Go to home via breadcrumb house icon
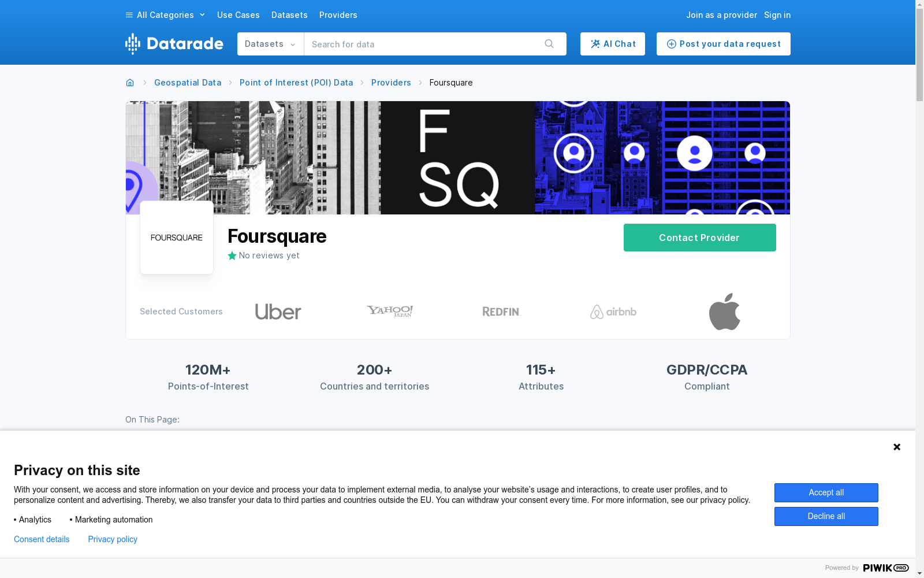 (130, 83)
